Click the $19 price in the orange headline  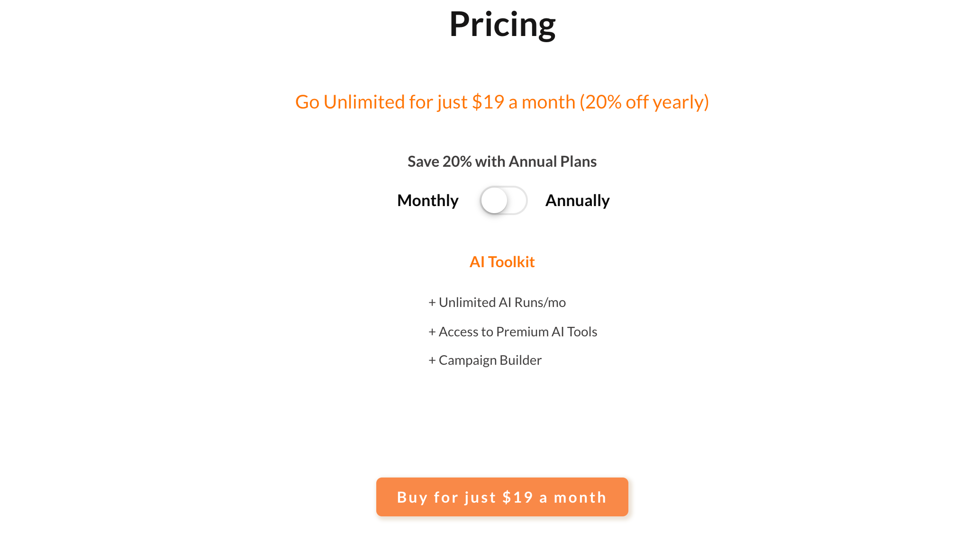coord(488,102)
